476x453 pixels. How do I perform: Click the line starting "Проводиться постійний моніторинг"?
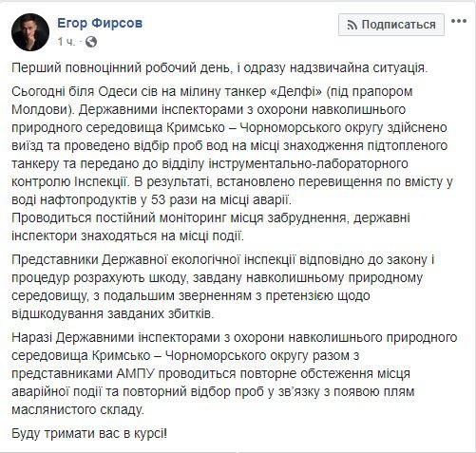coord(211,218)
